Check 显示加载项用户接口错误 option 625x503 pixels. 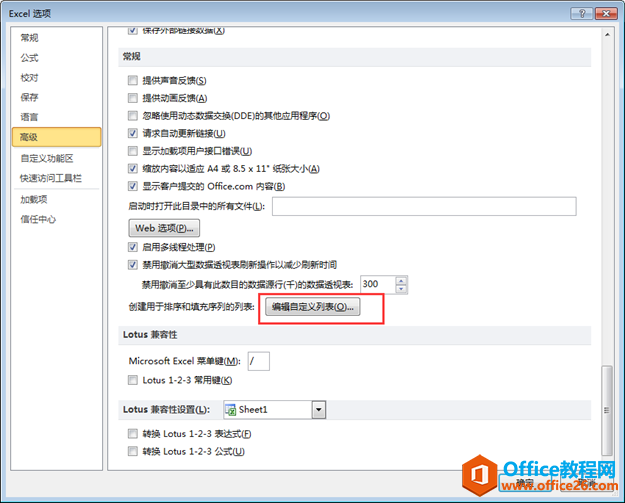(133, 151)
